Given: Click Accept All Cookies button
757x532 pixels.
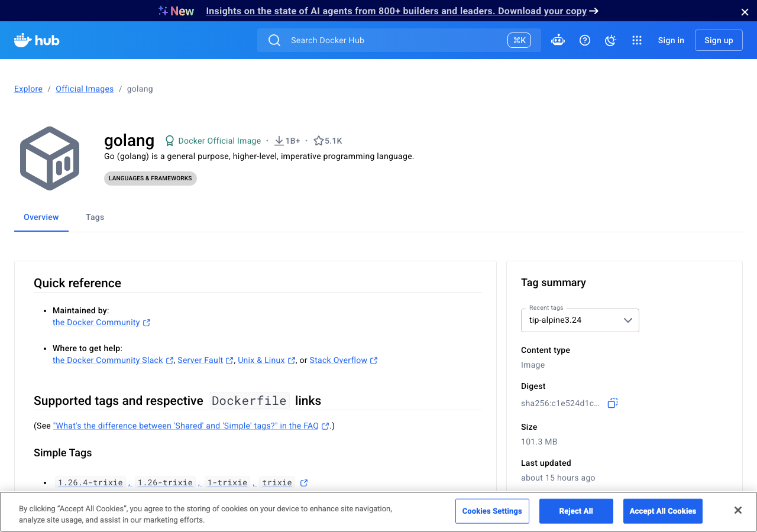Looking at the screenshot, I should pyautogui.click(x=663, y=511).
